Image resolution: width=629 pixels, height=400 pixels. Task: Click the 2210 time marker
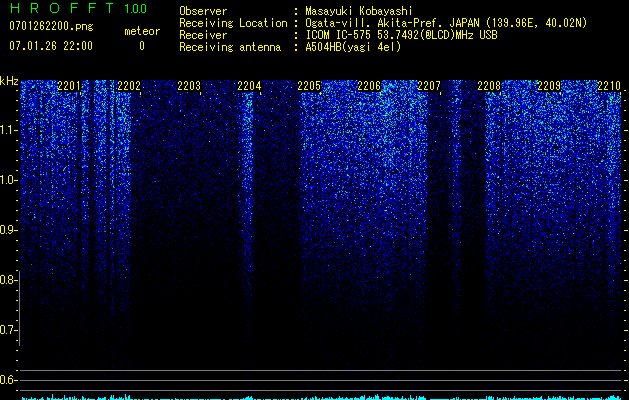609,86
